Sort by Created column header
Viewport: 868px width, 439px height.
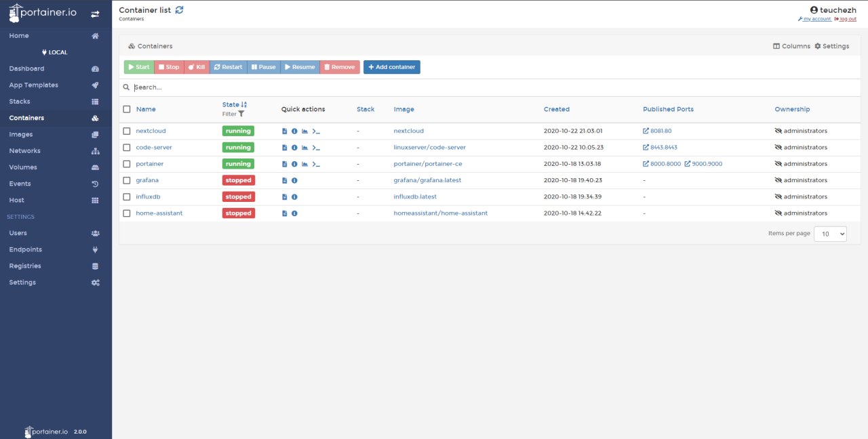click(x=557, y=109)
